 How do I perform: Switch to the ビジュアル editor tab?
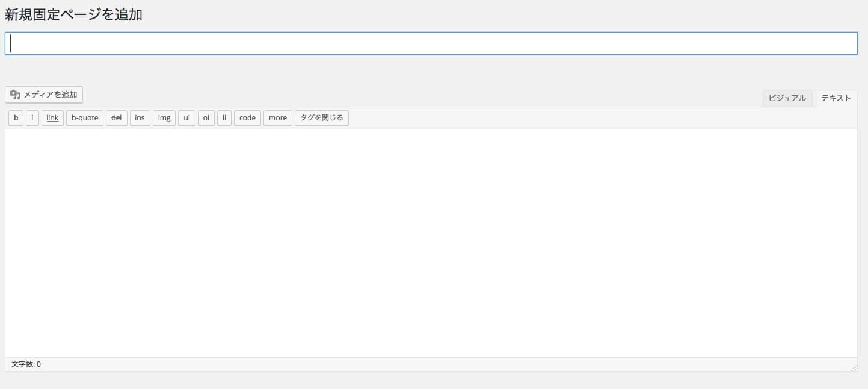coord(787,98)
